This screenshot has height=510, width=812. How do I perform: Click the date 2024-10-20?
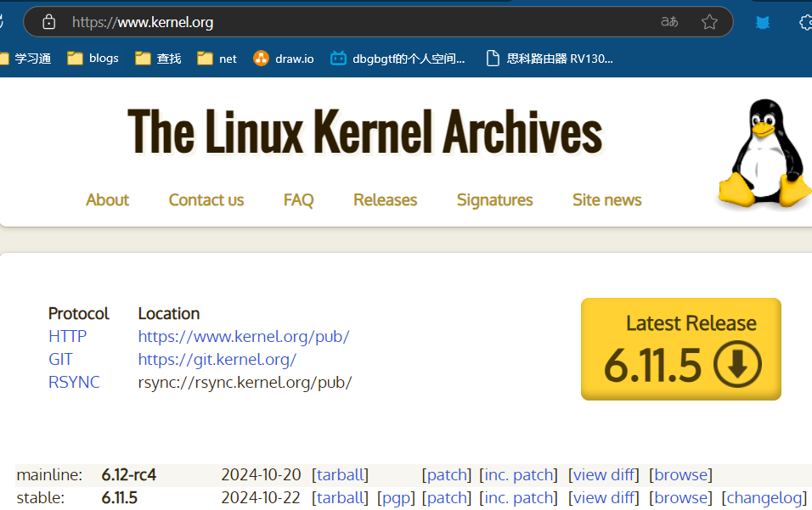click(x=261, y=474)
